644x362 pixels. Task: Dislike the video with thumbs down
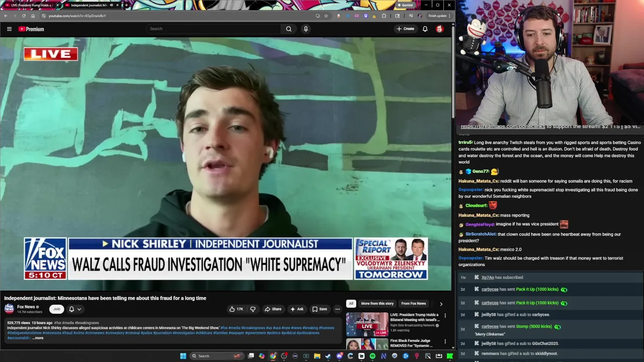pyautogui.click(x=253, y=309)
